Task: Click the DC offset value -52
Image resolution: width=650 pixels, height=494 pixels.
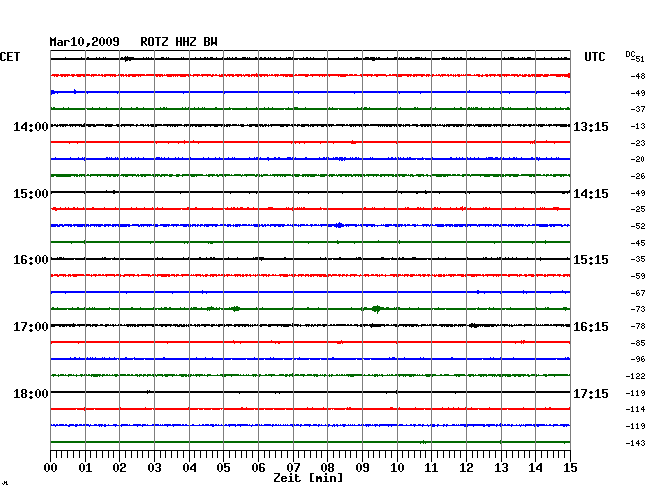Action: tap(638, 226)
